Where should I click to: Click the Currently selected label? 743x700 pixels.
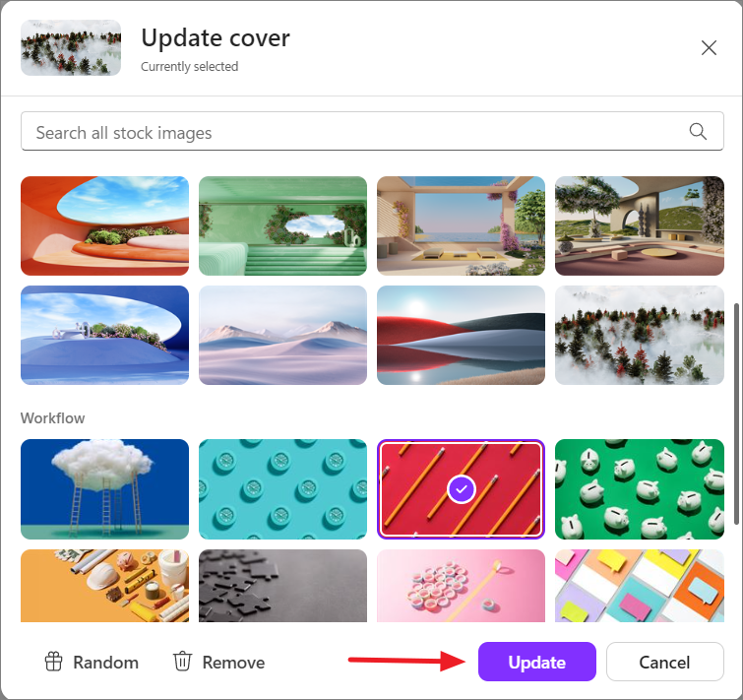point(190,66)
